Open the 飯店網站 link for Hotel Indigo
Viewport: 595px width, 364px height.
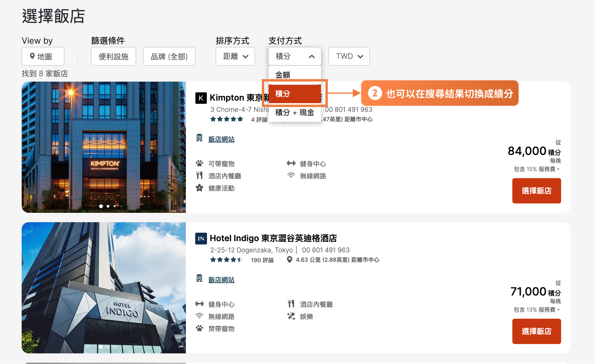222,279
